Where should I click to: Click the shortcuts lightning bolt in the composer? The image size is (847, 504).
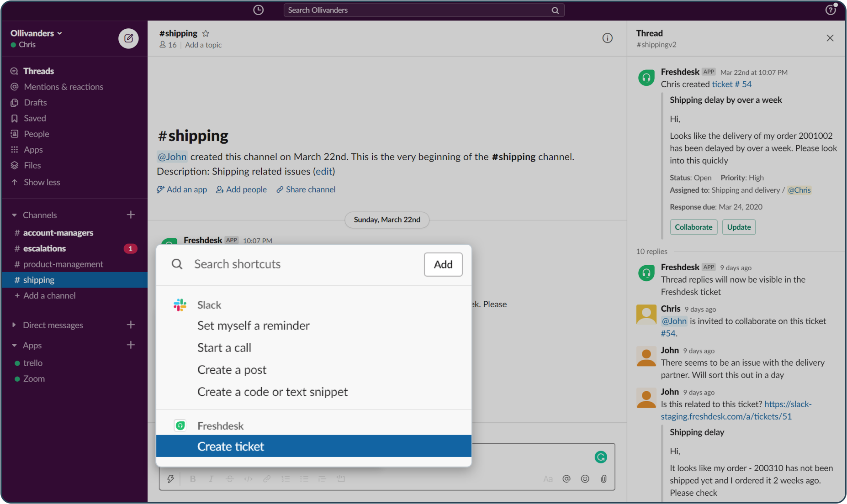(171, 478)
